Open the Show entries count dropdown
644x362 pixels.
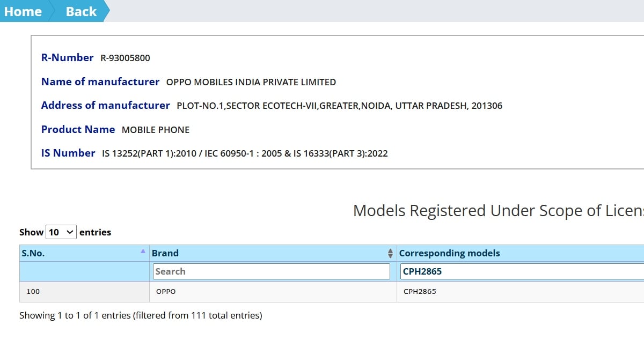click(x=61, y=232)
